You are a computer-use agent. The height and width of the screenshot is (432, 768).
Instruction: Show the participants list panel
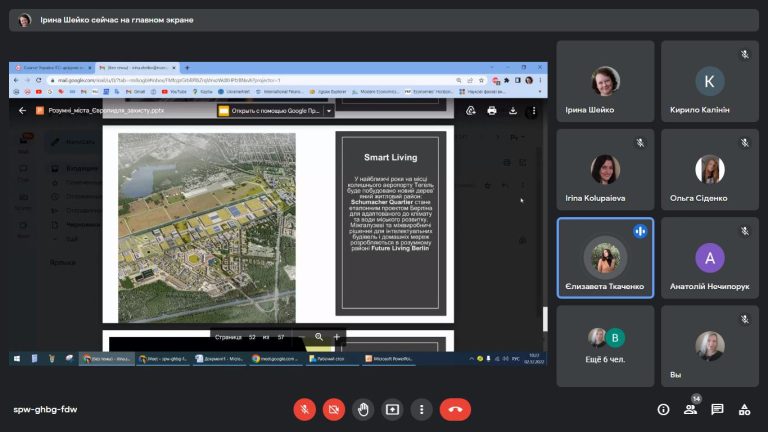coord(691,409)
